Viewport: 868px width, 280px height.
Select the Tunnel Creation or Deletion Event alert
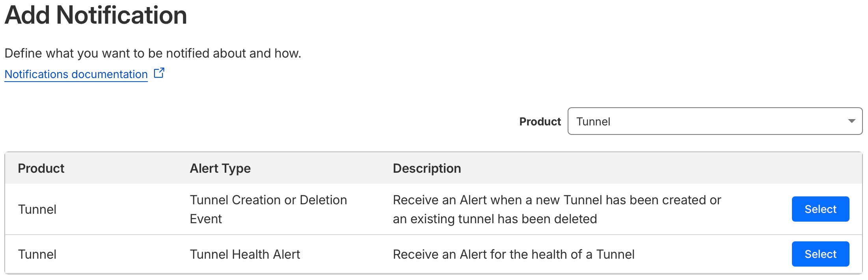pyautogui.click(x=820, y=209)
